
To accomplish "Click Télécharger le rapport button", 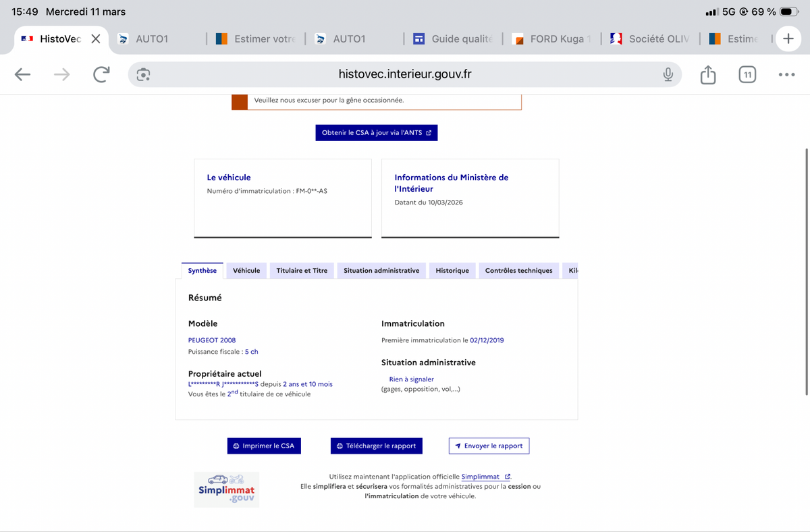I will click(377, 446).
